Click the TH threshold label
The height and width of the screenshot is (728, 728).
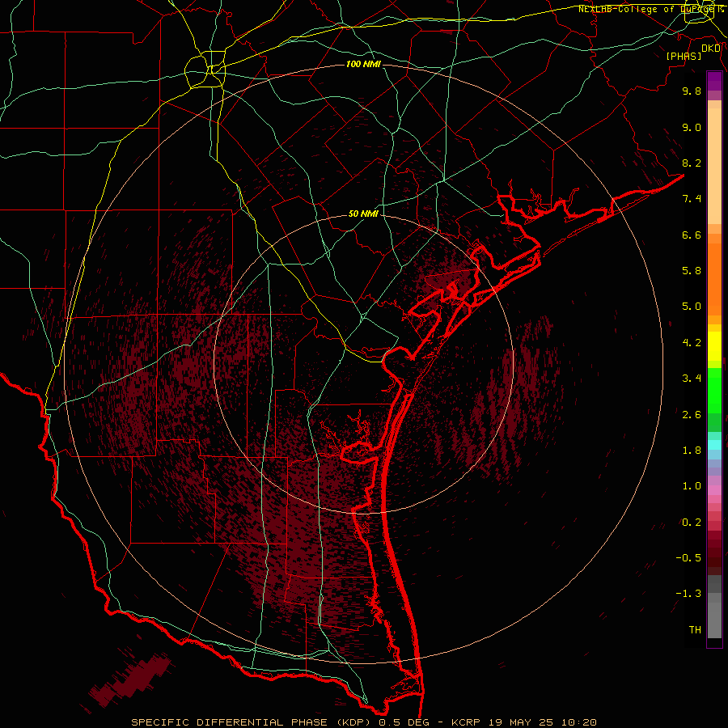(695, 630)
